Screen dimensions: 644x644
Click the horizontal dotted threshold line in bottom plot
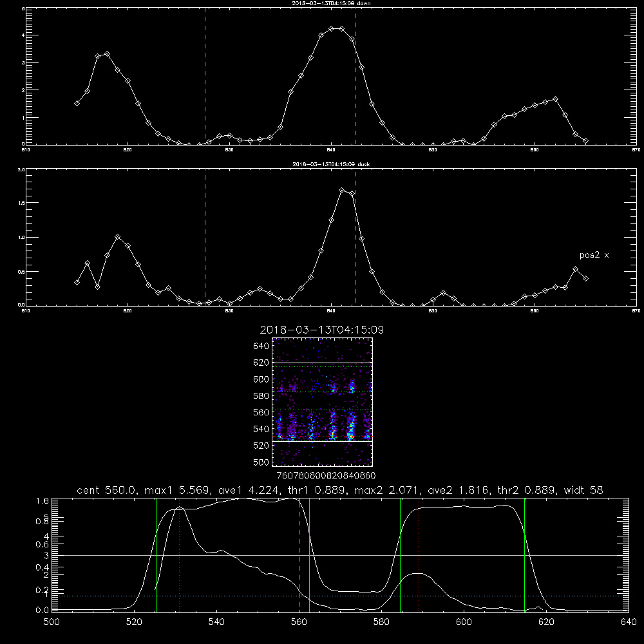340,596
